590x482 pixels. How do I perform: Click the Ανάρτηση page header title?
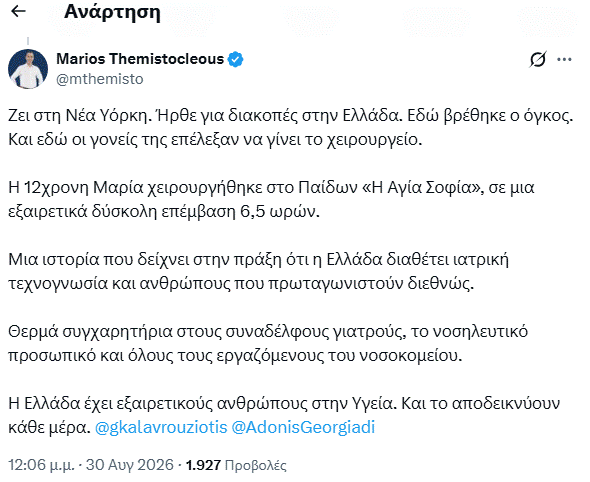(x=112, y=12)
